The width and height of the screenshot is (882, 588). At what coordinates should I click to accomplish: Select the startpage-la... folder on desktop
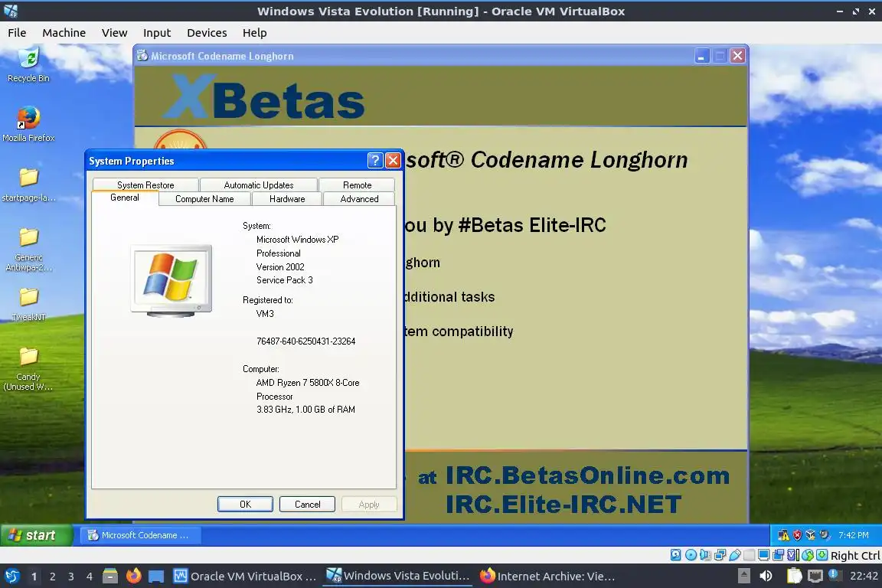28,185
